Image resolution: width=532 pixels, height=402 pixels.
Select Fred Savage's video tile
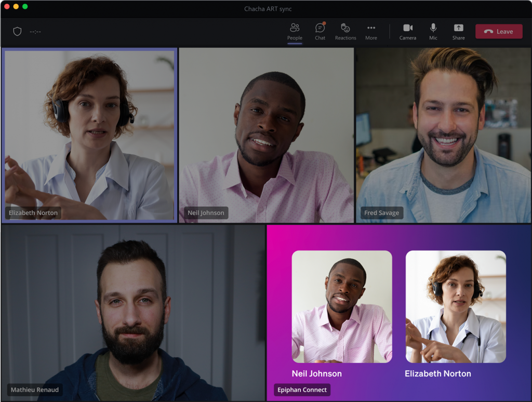pyautogui.click(x=443, y=135)
